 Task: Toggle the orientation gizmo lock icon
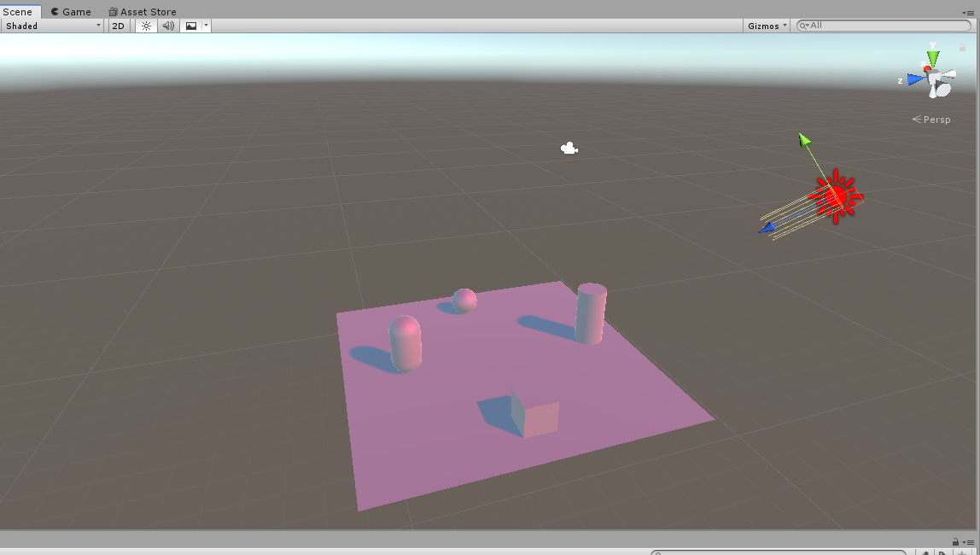[963, 48]
